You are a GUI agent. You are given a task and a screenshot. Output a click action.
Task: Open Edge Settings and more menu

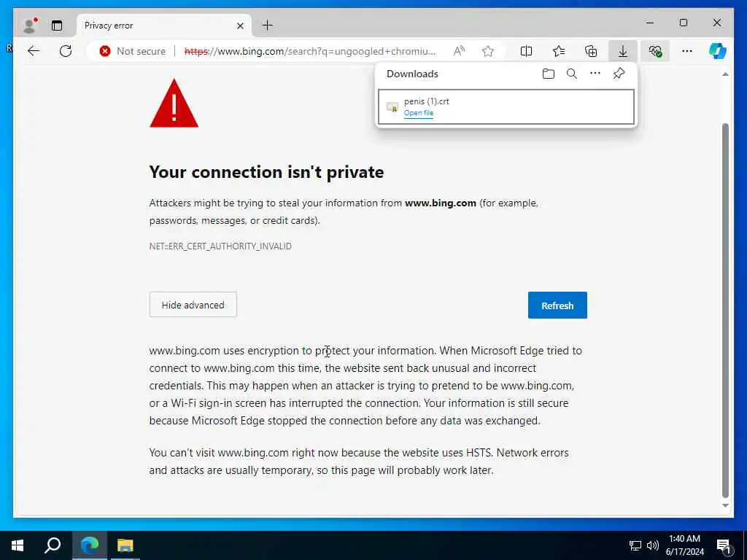tap(687, 51)
